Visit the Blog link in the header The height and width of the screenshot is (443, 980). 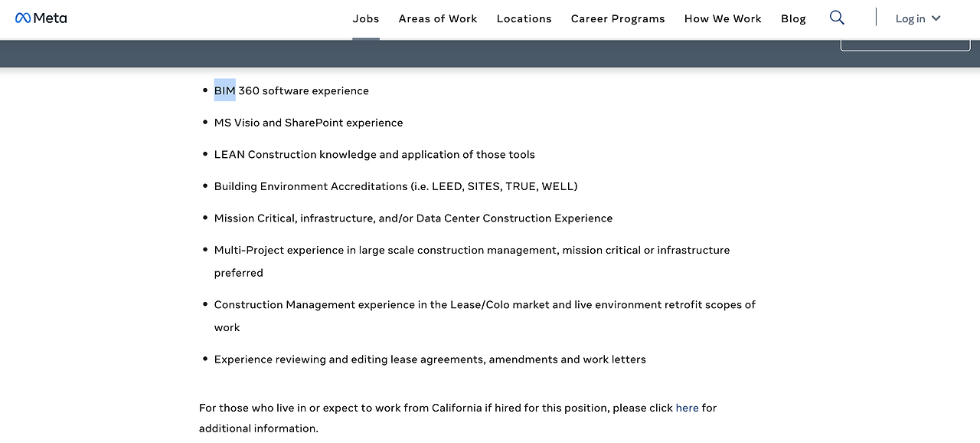point(793,18)
